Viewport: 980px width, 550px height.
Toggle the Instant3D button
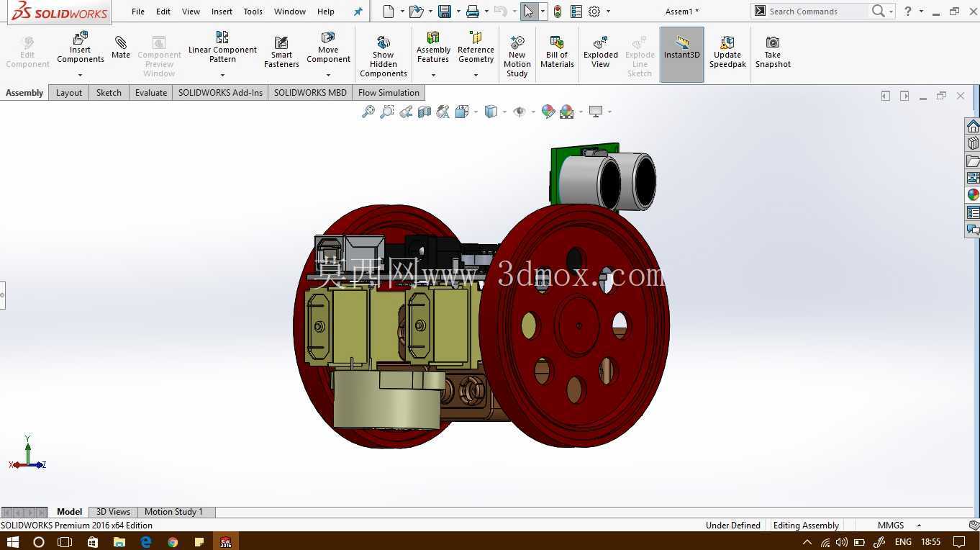(682, 54)
